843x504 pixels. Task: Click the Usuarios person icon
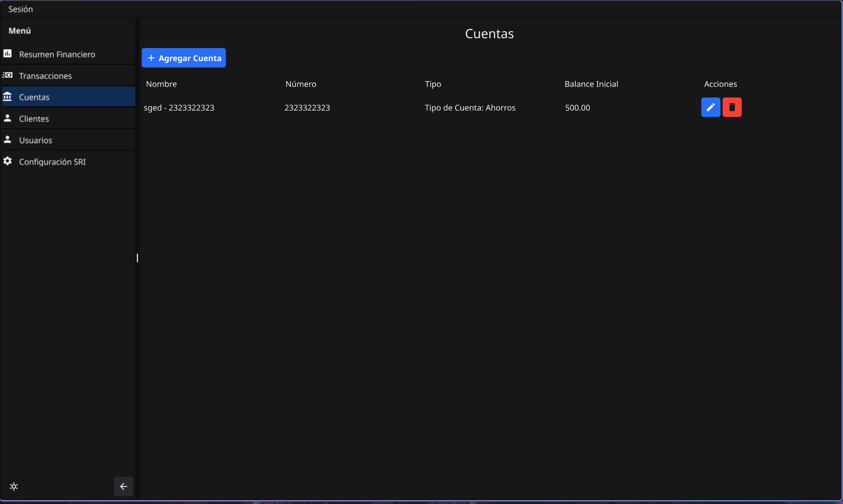tap(7, 140)
